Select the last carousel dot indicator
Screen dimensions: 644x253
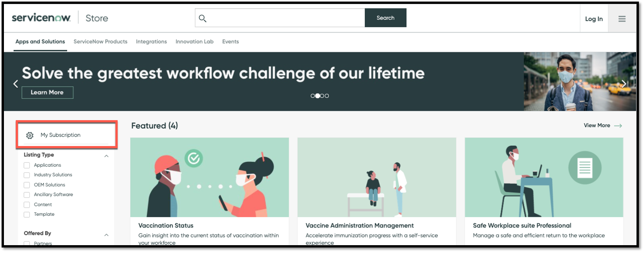tap(327, 96)
